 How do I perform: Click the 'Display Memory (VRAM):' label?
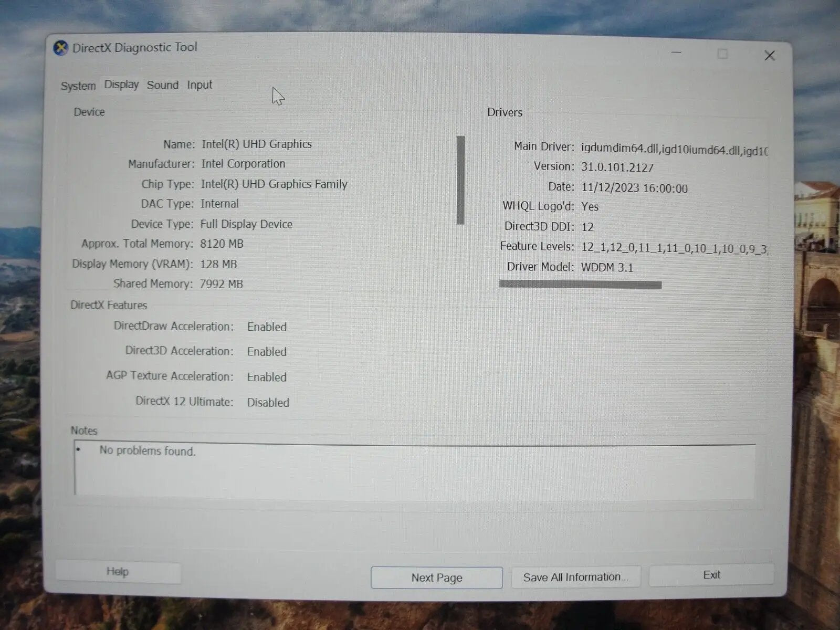pyautogui.click(x=132, y=264)
